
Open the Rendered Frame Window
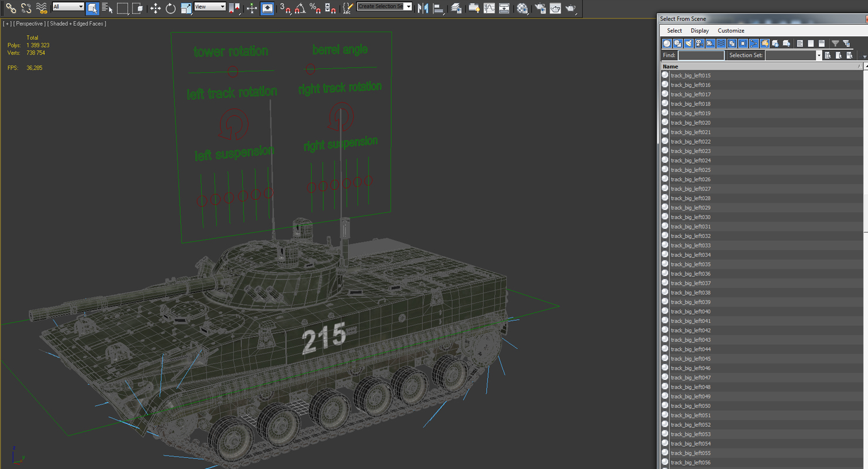[x=555, y=8]
